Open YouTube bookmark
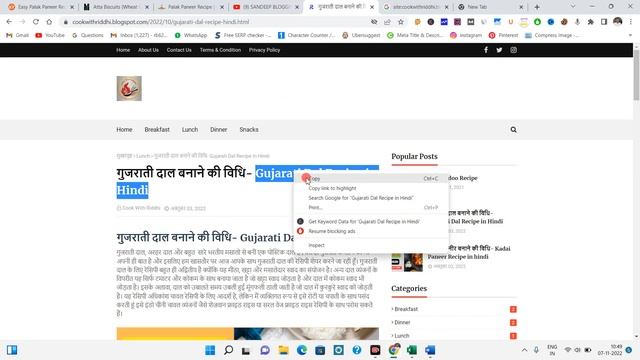 (50, 35)
